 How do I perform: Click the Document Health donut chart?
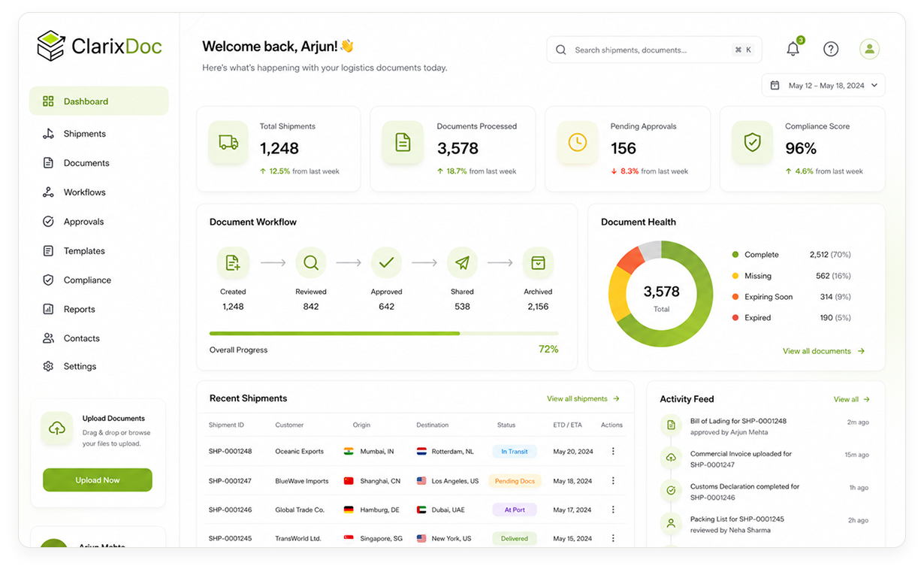pyautogui.click(x=661, y=294)
